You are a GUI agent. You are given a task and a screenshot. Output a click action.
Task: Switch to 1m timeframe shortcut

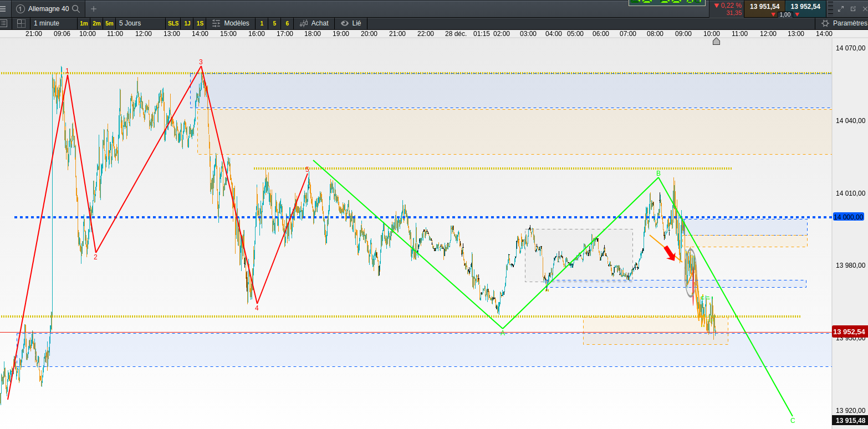tap(84, 23)
